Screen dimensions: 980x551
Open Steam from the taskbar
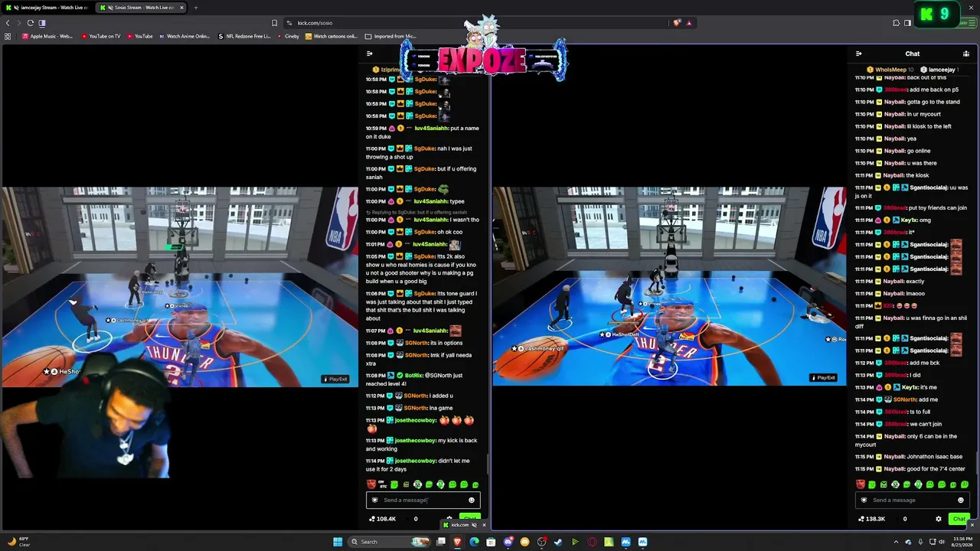click(x=558, y=542)
